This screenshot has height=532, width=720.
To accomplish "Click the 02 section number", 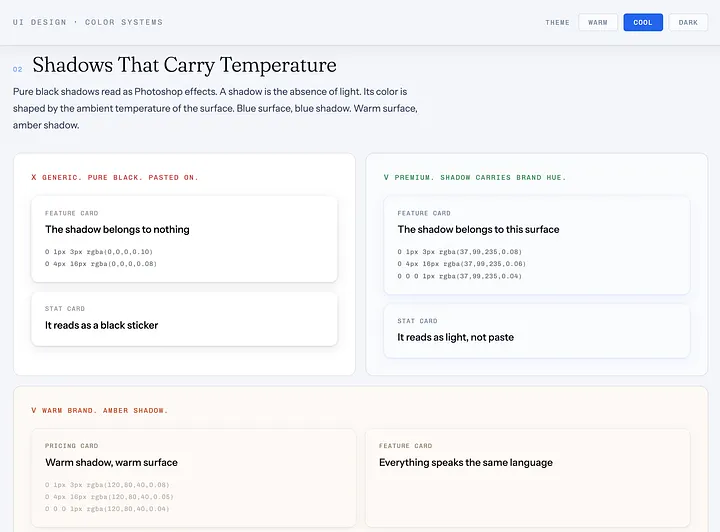I will 17,69.
